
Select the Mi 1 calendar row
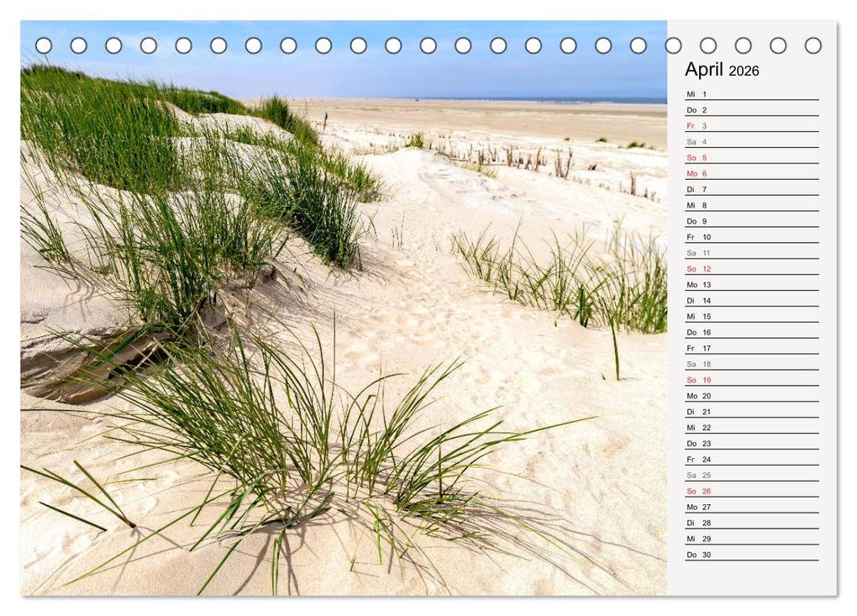694,95
